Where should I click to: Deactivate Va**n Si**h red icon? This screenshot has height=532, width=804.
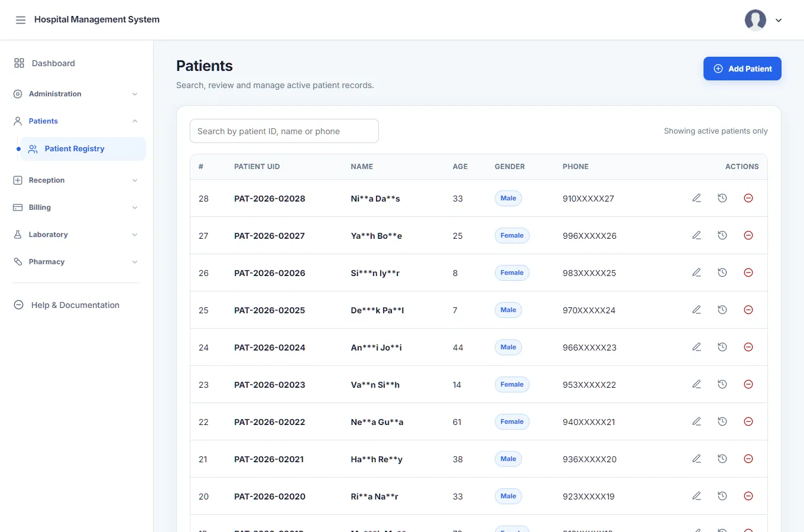coord(748,384)
